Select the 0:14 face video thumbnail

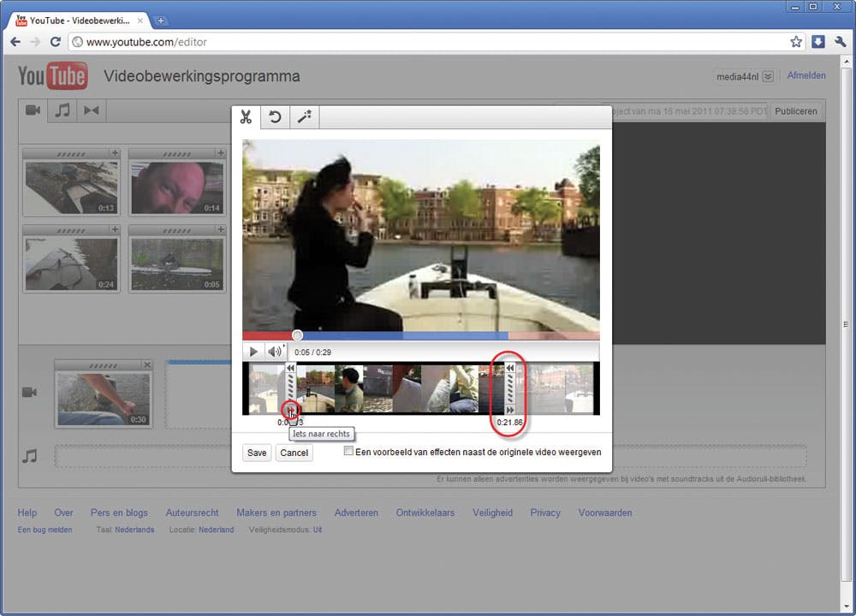pyautogui.click(x=177, y=187)
